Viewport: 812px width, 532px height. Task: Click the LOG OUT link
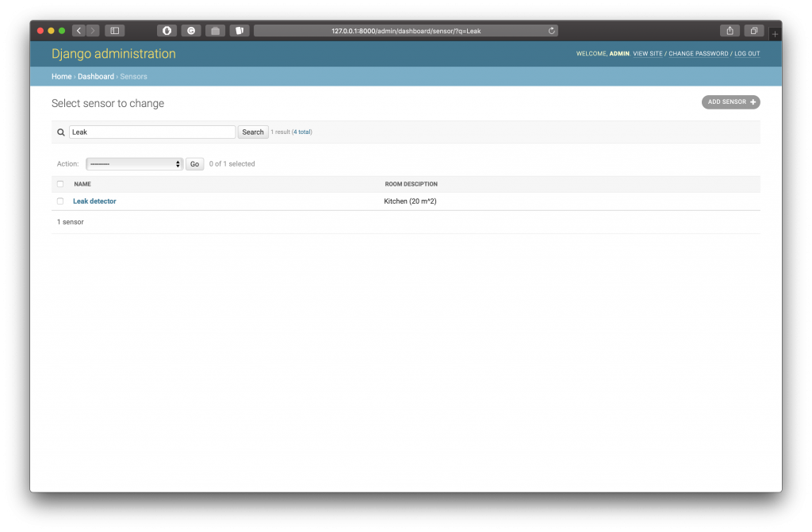[x=747, y=53]
